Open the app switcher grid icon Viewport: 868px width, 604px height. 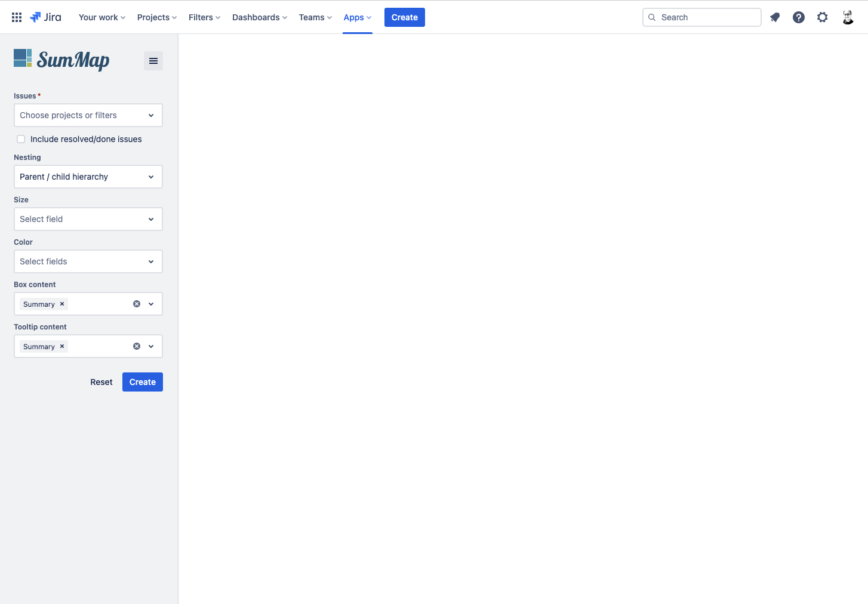click(x=17, y=17)
